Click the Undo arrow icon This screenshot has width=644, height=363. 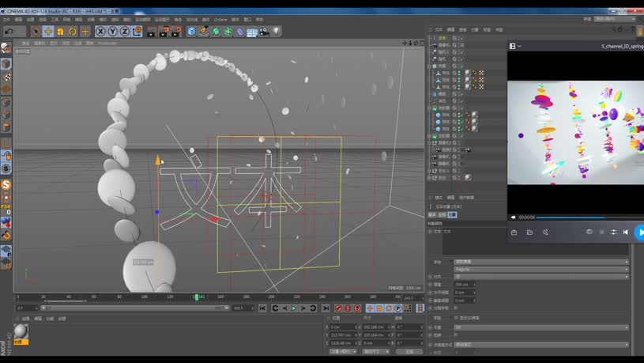click(9, 32)
